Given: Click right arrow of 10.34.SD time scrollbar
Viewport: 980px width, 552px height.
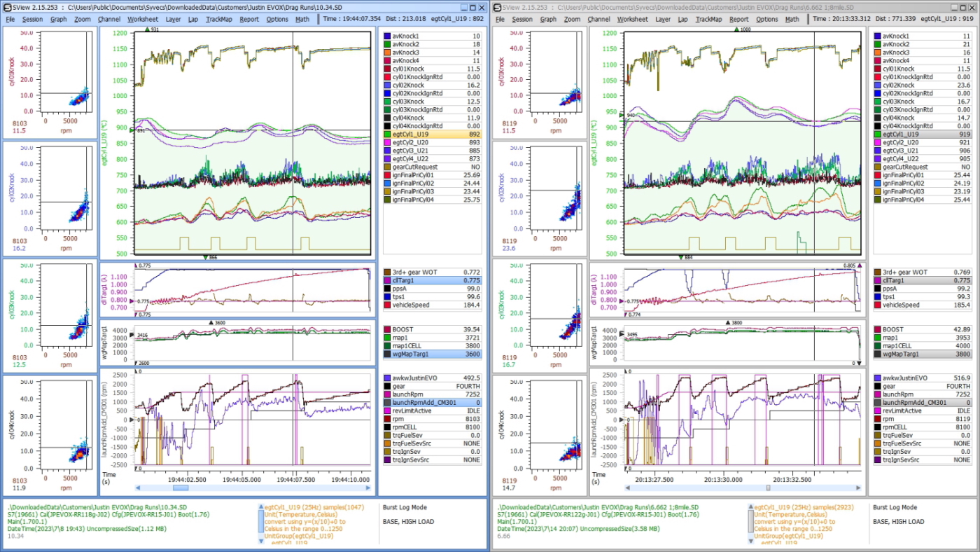Looking at the screenshot, I should pos(368,488).
